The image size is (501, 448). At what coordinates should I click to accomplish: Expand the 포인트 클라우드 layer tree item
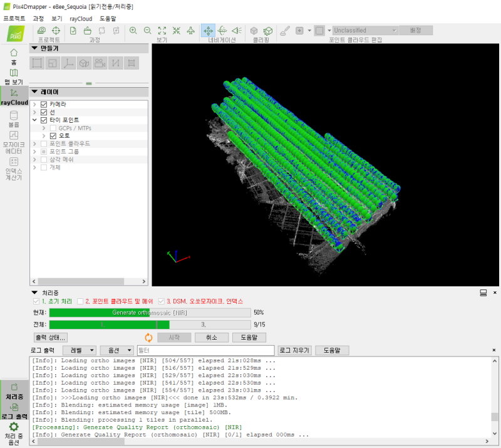pyautogui.click(x=36, y=143)
